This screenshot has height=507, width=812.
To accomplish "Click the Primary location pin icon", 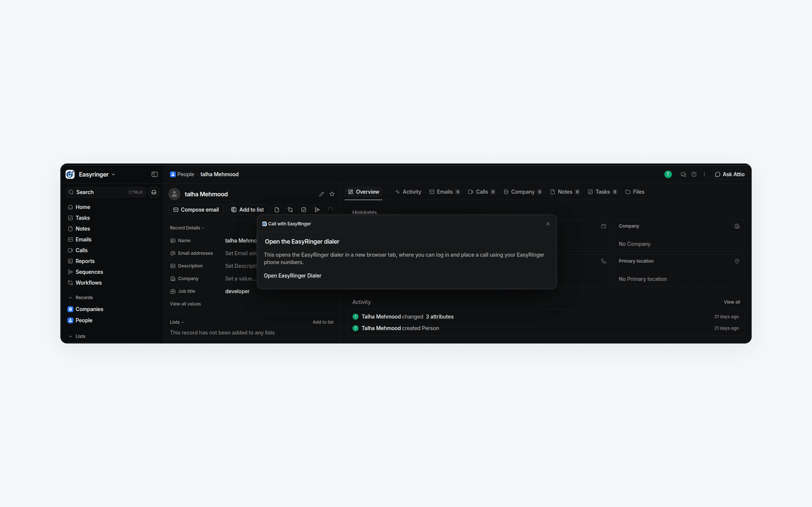I will click(737, 261).
